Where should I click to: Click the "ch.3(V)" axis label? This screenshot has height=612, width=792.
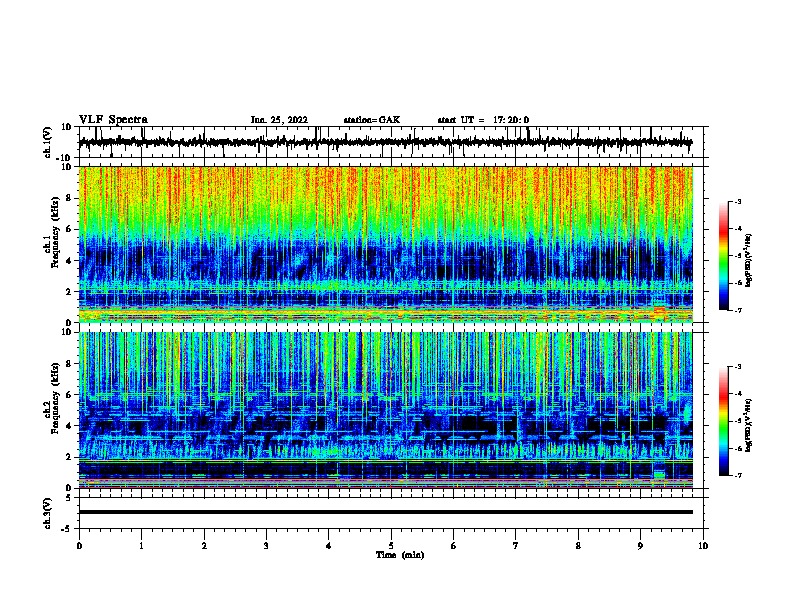48,513
